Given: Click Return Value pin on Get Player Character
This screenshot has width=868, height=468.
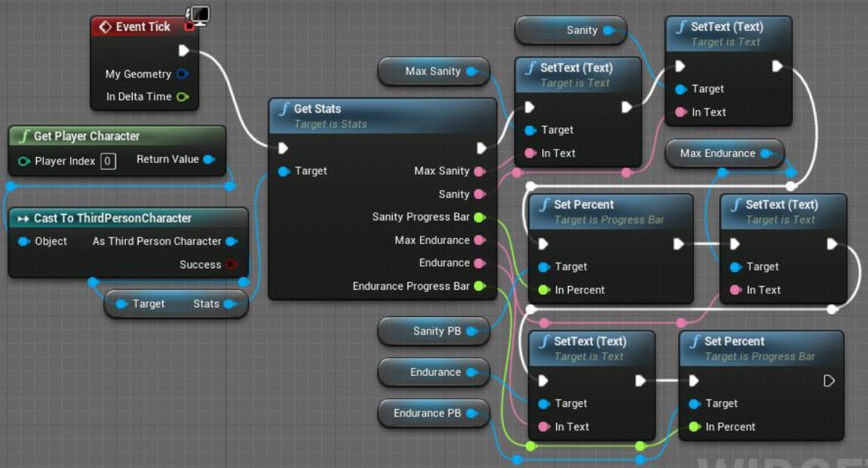Looking at the screenshot, I should point(209,159).
